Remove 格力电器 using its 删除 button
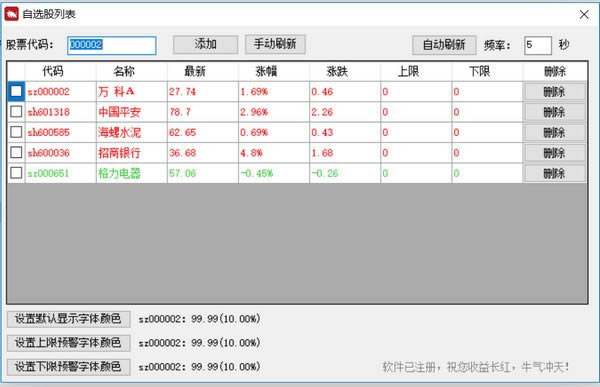The height and width of the screenshot is (387, 600). pos(555,173)
